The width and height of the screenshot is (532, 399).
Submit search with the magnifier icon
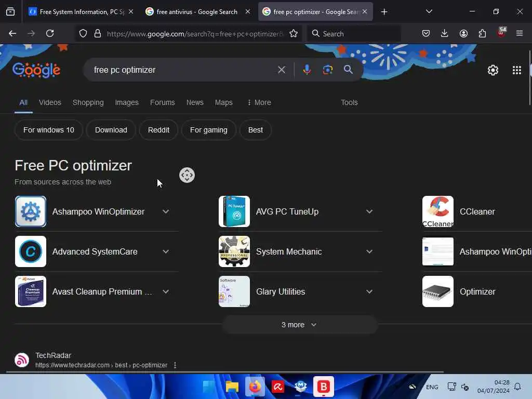(x=348, y=70)
